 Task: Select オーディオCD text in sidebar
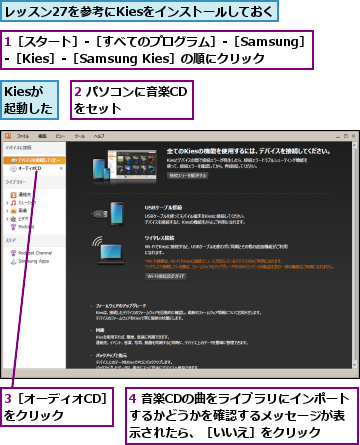(x=29, y=169)
